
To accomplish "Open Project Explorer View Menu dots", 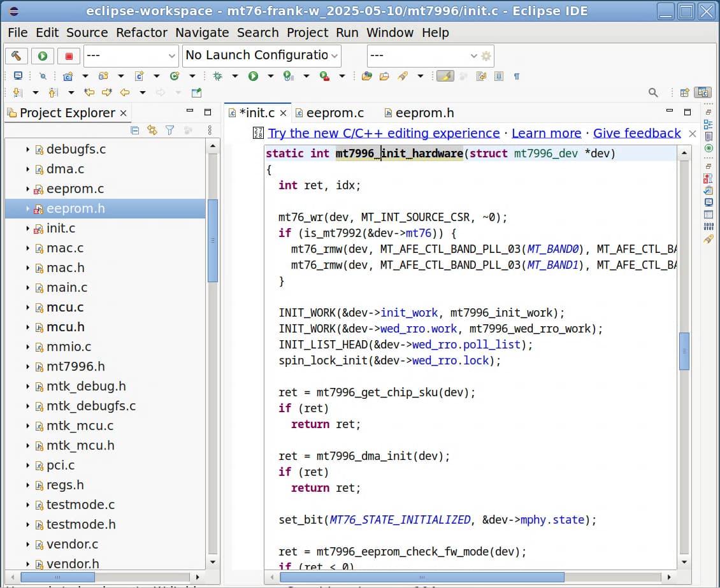I will pos(210,131).
